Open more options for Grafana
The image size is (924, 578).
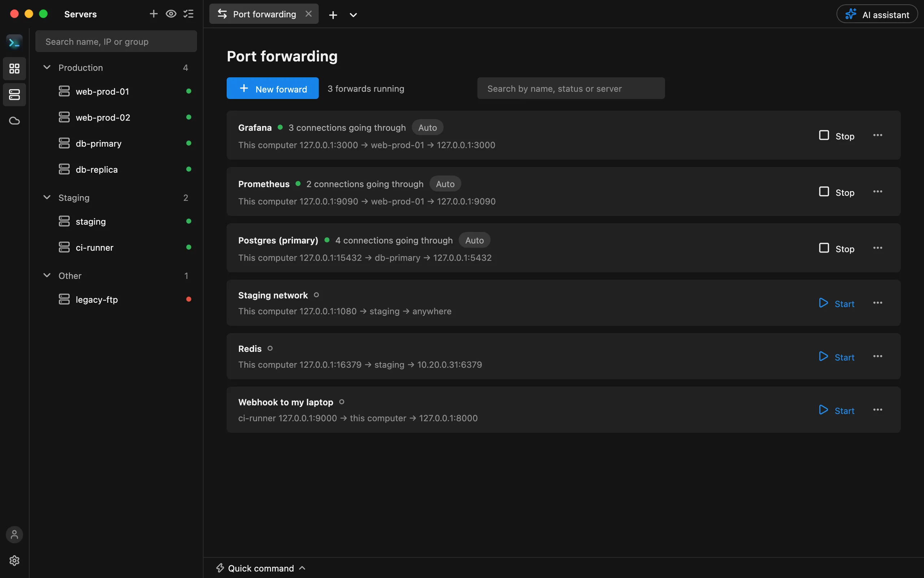(877, 135)
